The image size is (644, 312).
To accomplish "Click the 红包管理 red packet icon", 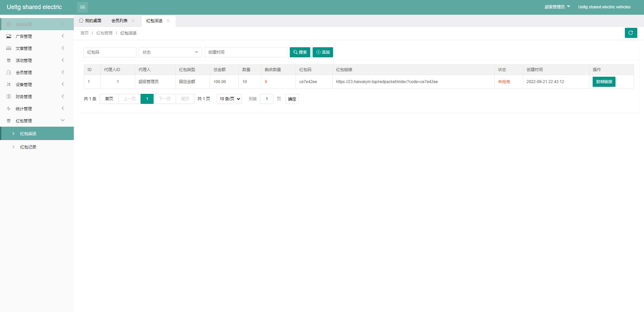I will (9, 121).
